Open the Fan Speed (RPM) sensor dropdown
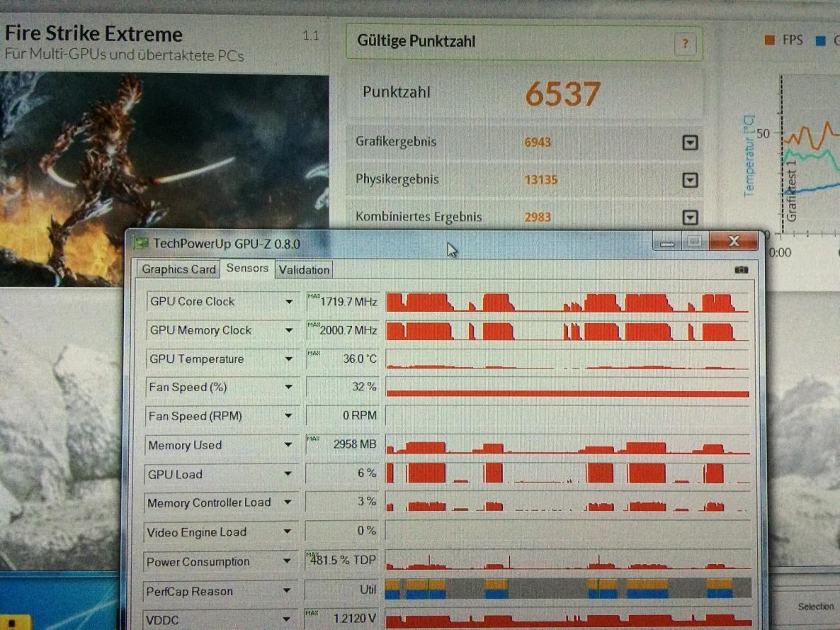 [x=288, y=415]
